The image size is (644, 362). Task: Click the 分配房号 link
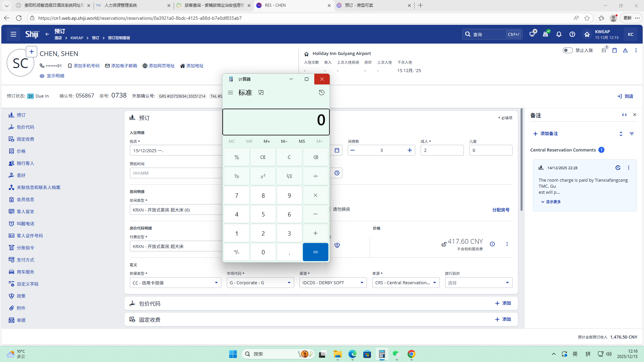500,210
